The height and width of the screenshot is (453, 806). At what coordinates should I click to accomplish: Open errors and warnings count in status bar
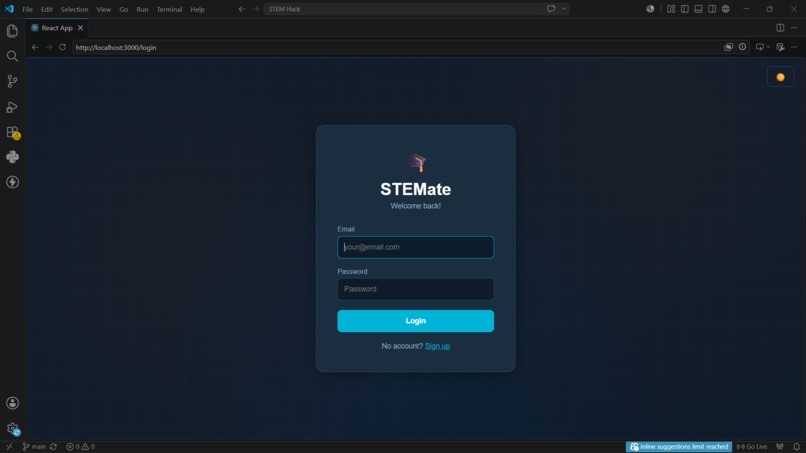(x=80, y=447)
